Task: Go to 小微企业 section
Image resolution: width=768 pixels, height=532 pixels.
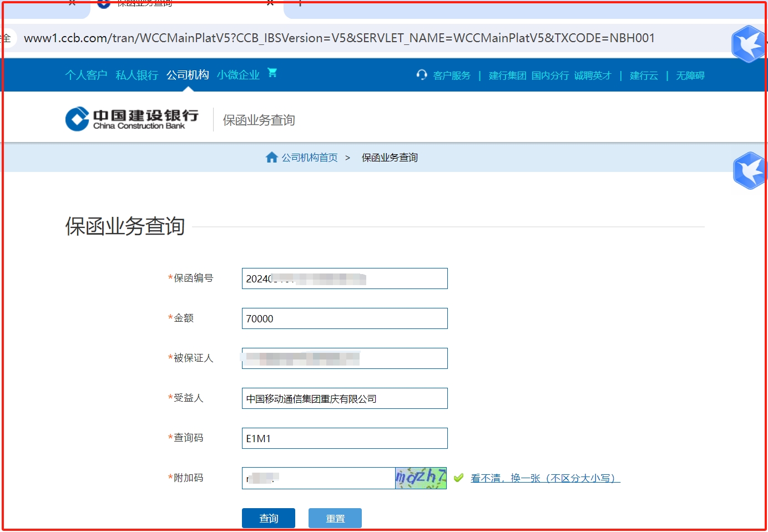Action: tap(238, 75)
